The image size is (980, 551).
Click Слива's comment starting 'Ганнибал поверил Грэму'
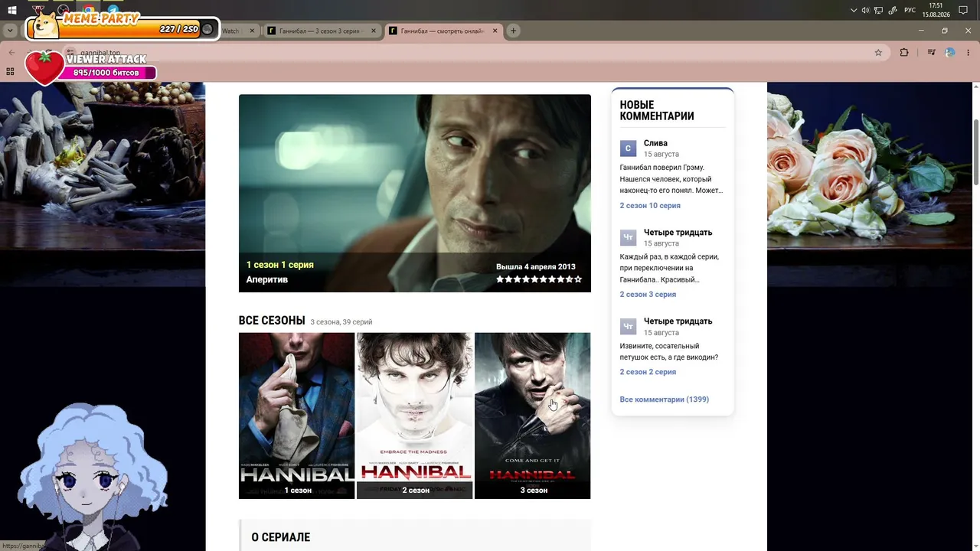(x=671, y=179)
